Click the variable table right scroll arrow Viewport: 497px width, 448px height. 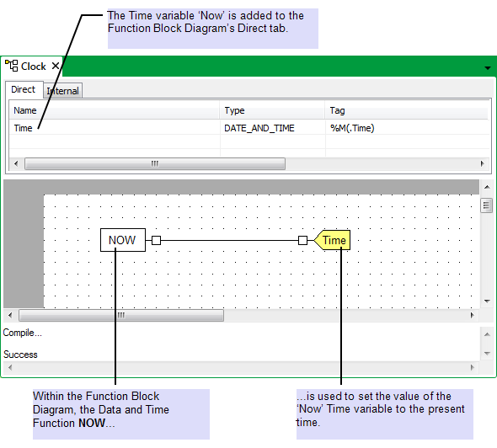click(x=482, y=164)
